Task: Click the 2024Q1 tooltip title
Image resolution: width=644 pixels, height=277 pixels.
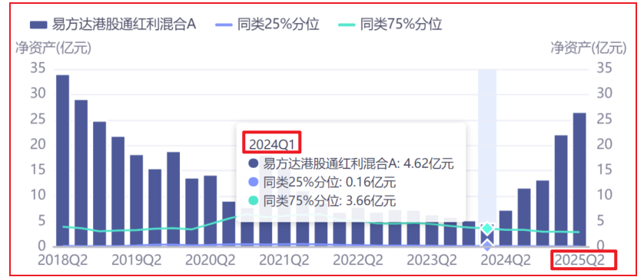Action: click(272, 144)
